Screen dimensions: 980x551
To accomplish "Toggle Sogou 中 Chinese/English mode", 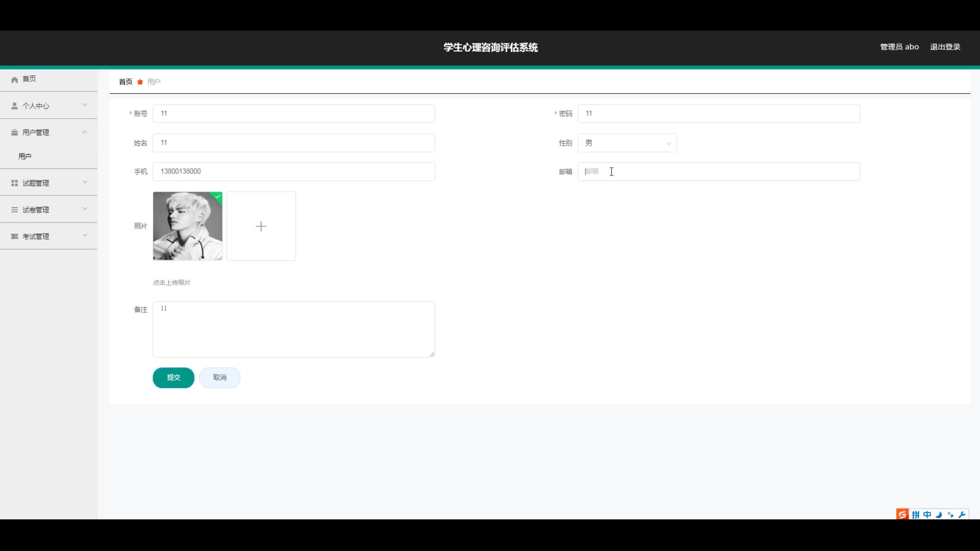I will tap(927, 515).
